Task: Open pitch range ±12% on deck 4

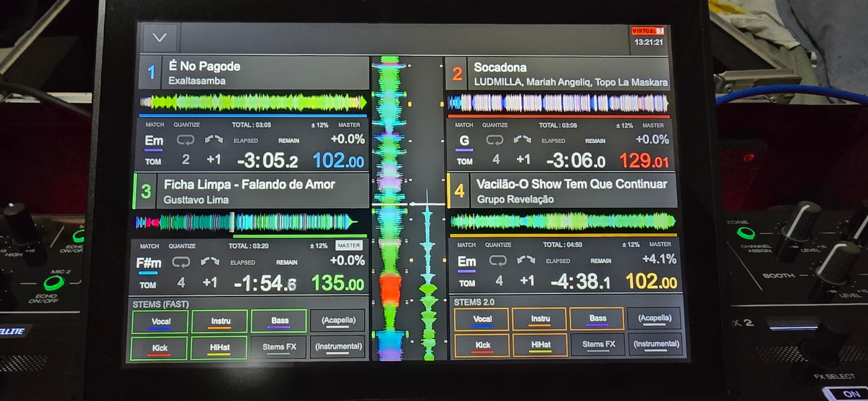Action: (630, 245)
